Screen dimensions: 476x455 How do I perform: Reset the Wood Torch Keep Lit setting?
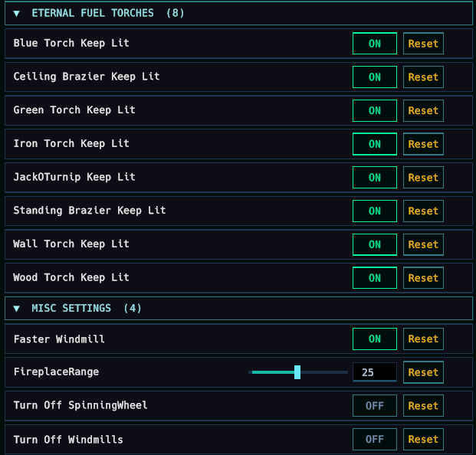pyautogui.click(x=423, y=278)
